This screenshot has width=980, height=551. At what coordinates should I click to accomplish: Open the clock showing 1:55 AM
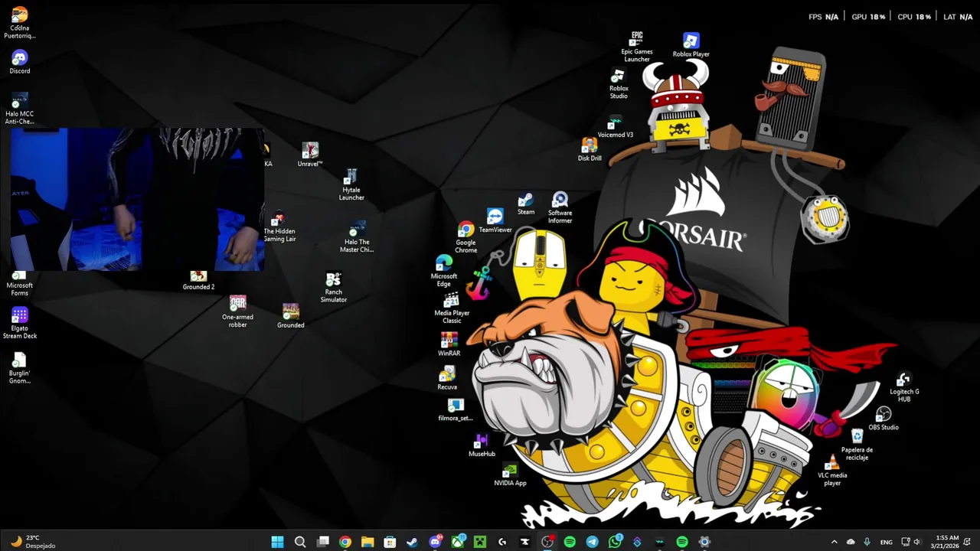pyautogui.click(x=944, y=542)
